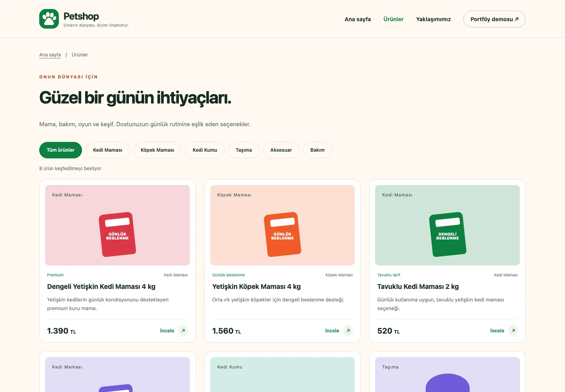Click the Günlük beslenme tag label

228,275
